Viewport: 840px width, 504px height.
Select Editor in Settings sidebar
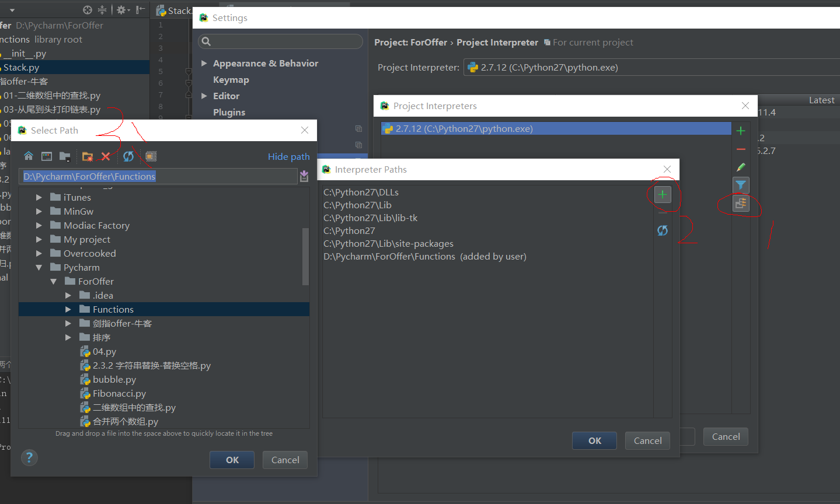[x=226, y=96]
